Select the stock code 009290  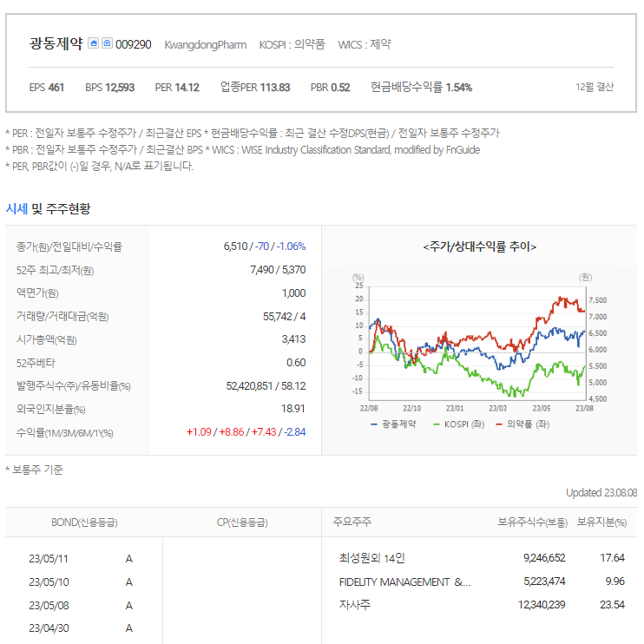(134, 44)
